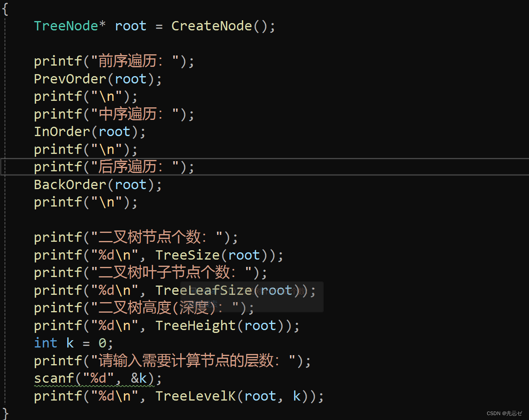The width and height of the screenshot is (529, 420).
Task: Click printf("\n") after InOrder(root)
Action: click(x=85, y=149)
